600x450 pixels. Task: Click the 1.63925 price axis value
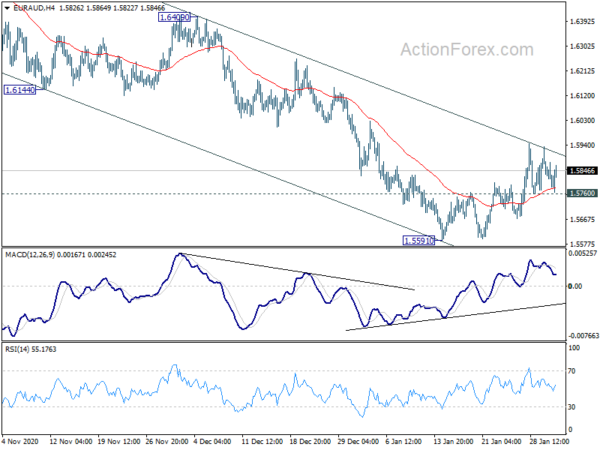(x=582, y=22)
